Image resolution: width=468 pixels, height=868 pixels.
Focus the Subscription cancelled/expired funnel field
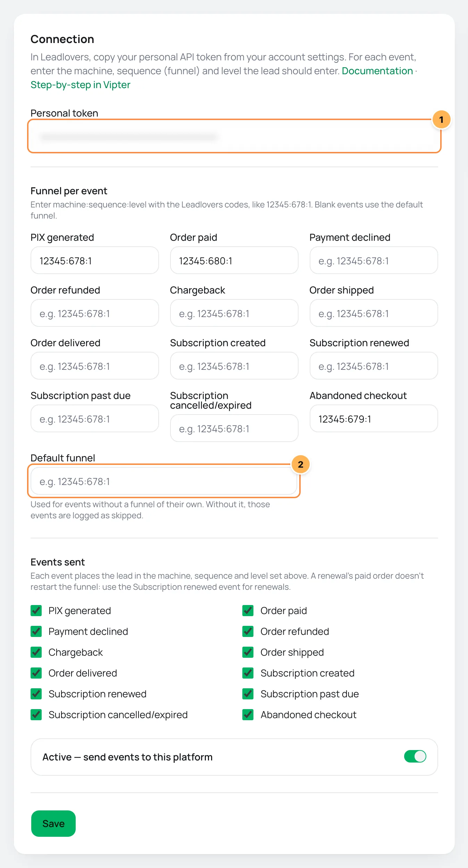click(x=234, y=428)
